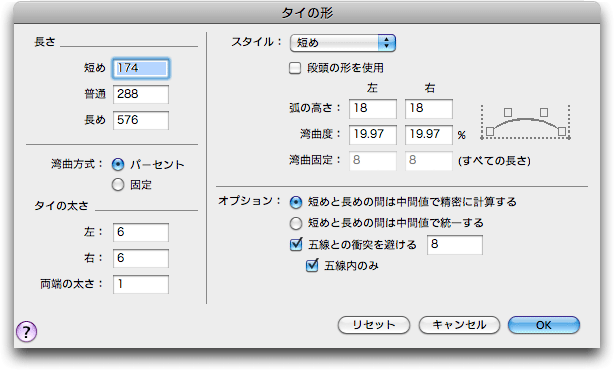Select 短めと長めの間は中間値で精密に計算する option
Screen dimensions: 614x371
pos(296,202)
